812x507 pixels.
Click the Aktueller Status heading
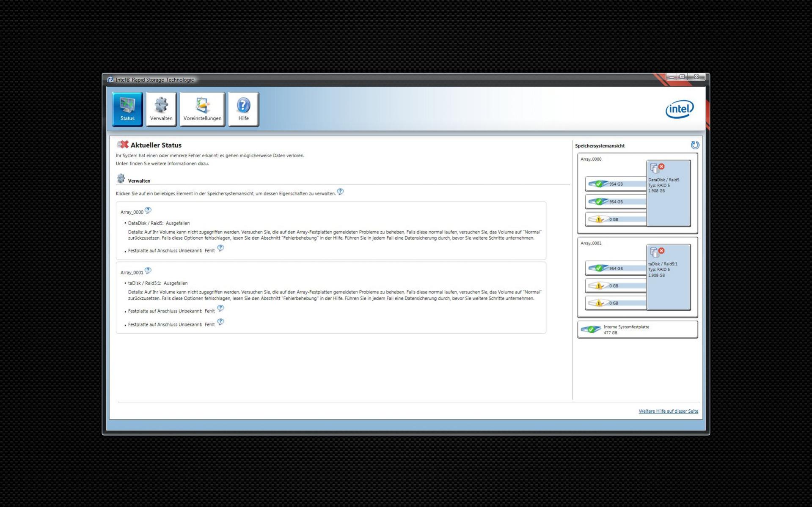click(156, 145)
